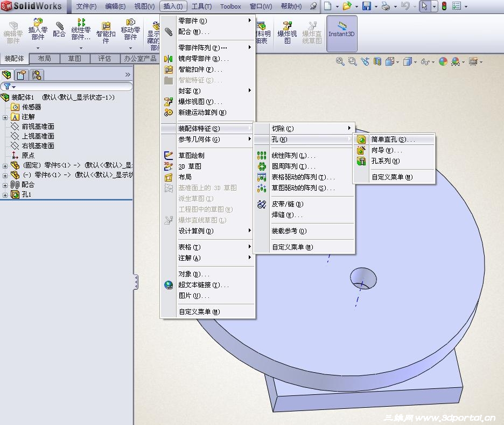The height and width of the screenshot is (425, 504).
Task: Expand the (-) 零件6<1> tree node
Action: pos(5,176)
